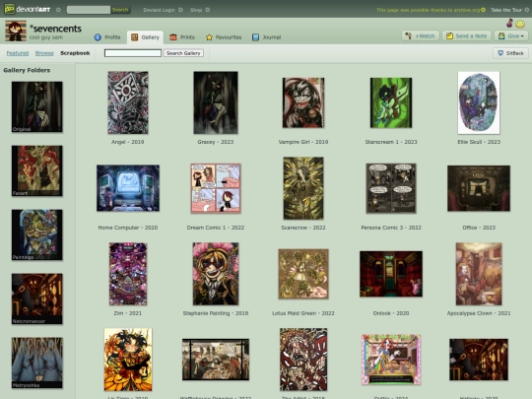Open the Dream Comic 1 - 2022 thumbnail
This screenshot has width=532, height=399.
[216, 188]
